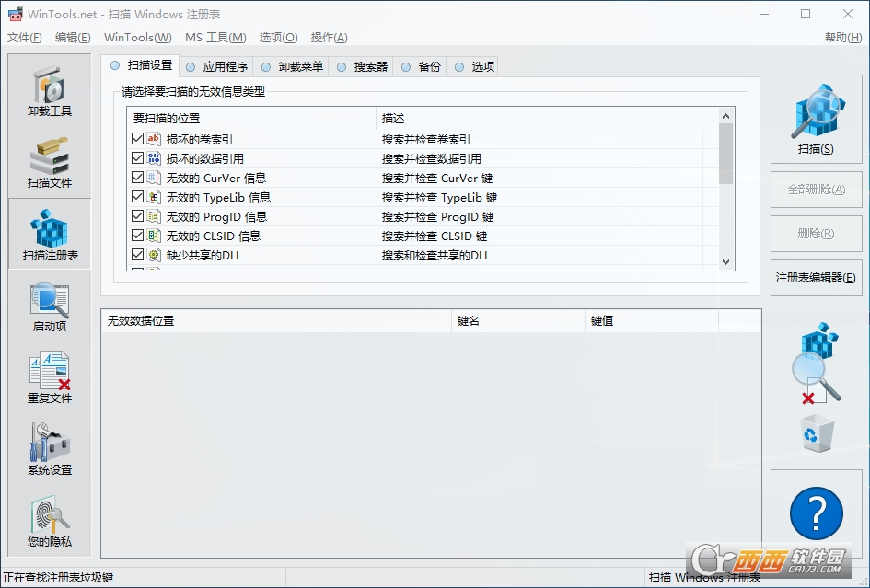Click description 搜索并检查卷索引

(x=426, y=139)
